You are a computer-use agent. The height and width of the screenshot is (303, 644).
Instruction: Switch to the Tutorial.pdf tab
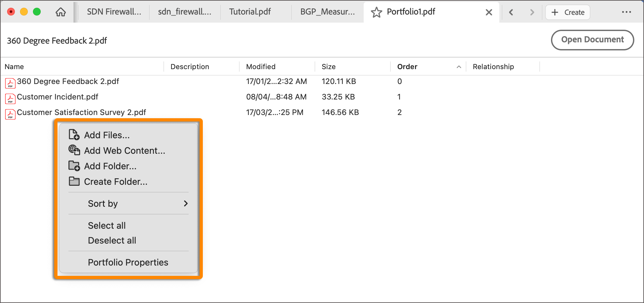point(249,12)
